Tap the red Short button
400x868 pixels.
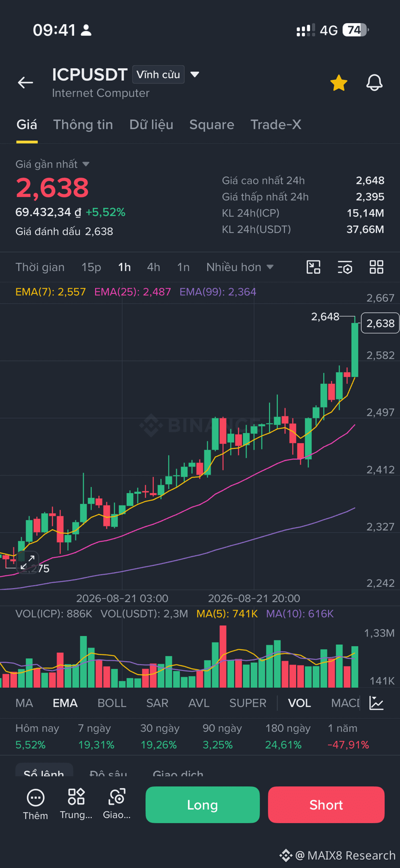point(326,805)
